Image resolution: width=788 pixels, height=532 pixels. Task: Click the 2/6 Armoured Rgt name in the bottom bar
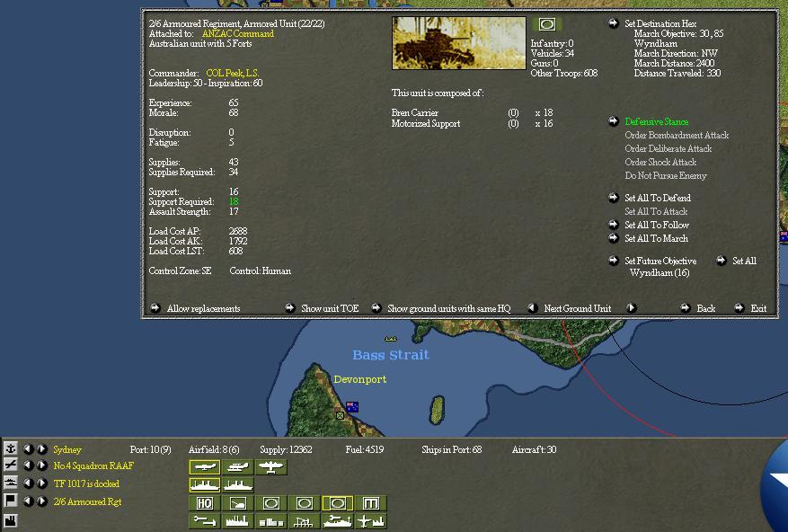(87, 501)
